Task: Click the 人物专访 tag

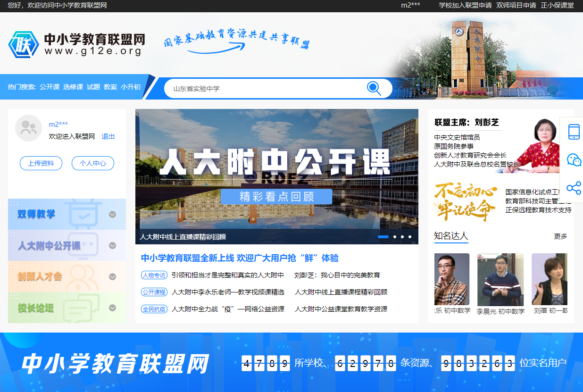Action: pos(154,275)
